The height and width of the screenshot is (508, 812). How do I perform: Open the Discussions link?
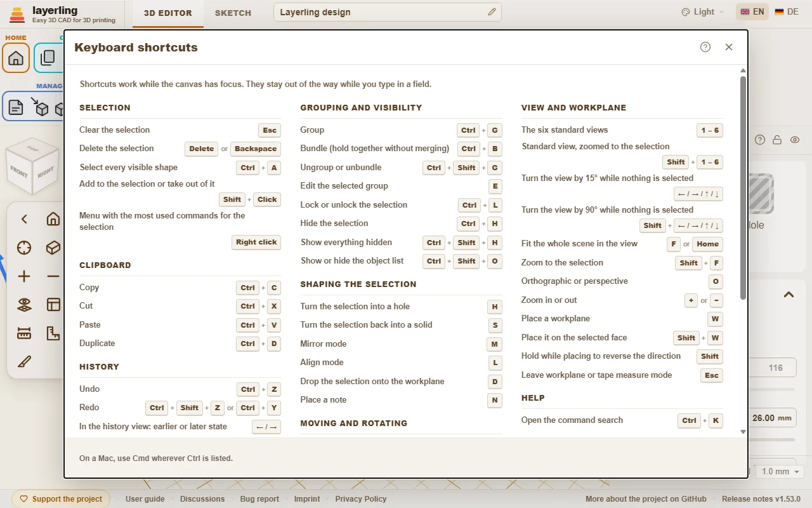pyautogui.click(x=202, y=499)
